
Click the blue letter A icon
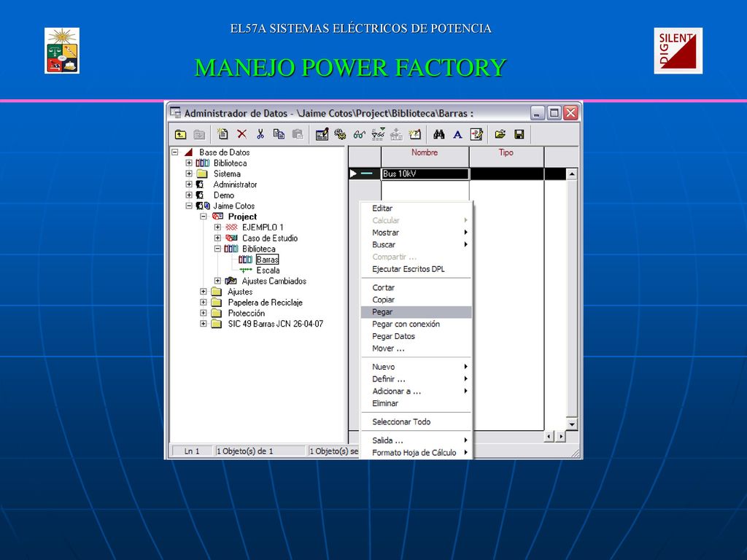point(457,135)
